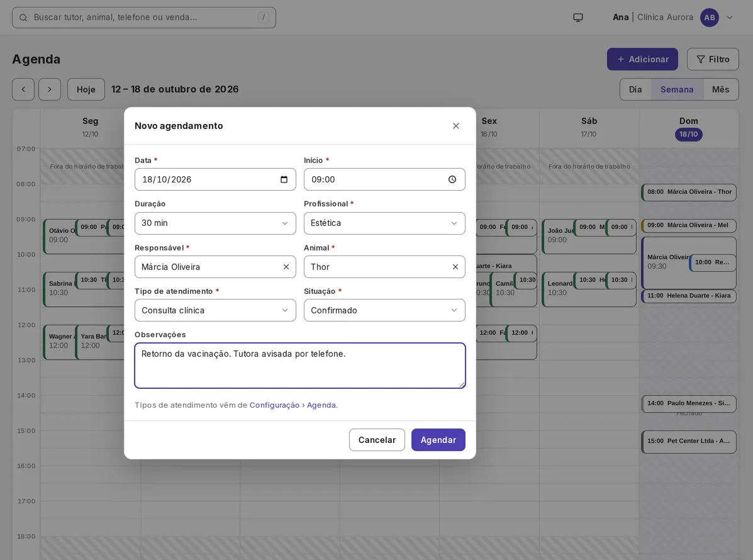Screen dimensions: 753x560
Task: Open the Duração dropdown showing 30 min
Action: 215,223
